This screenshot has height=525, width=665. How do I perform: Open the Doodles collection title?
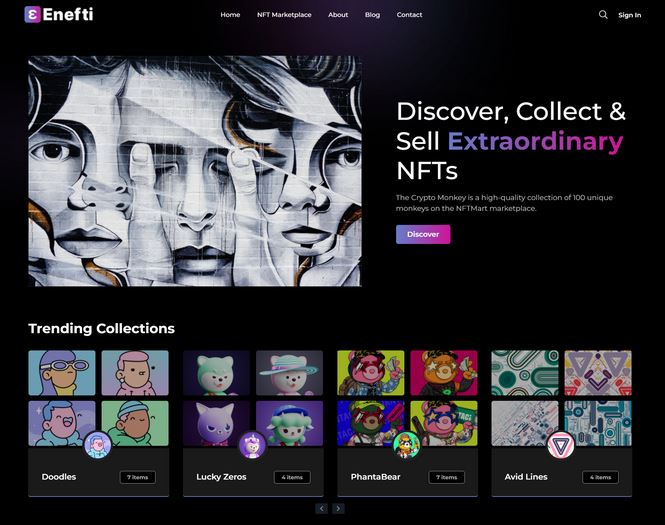point(59,477)
